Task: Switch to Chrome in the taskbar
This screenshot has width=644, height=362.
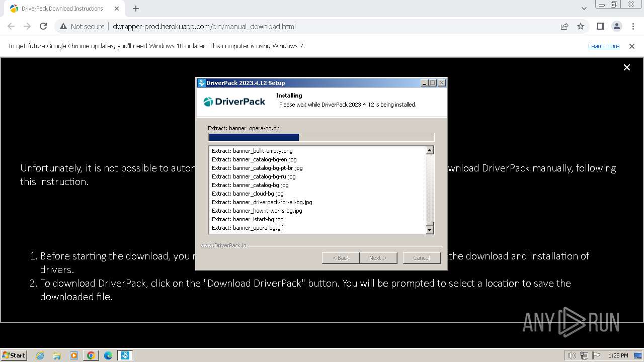Action: (91, 355)
